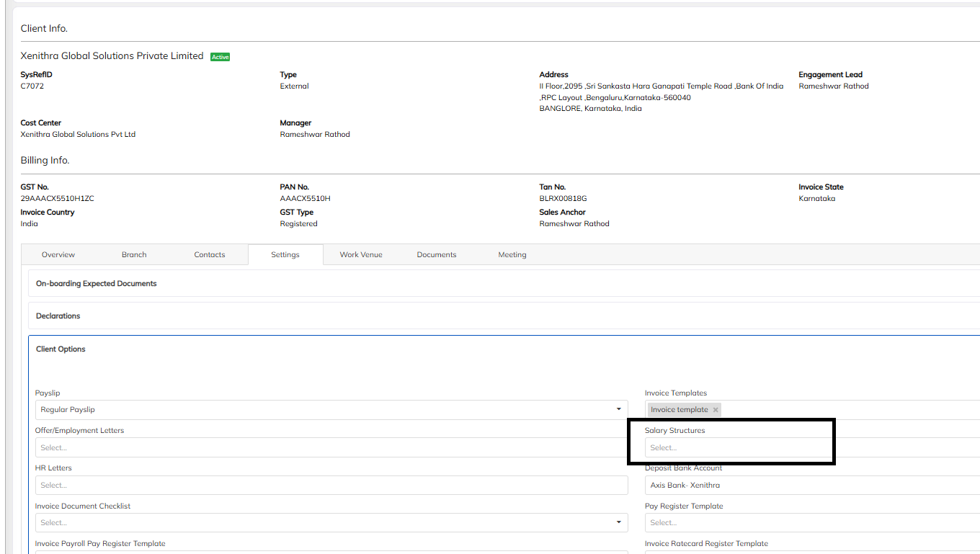The height and width of the screenshot is (554, 980).
Task: Switch to the Overview tab
Action: (58, 255)
